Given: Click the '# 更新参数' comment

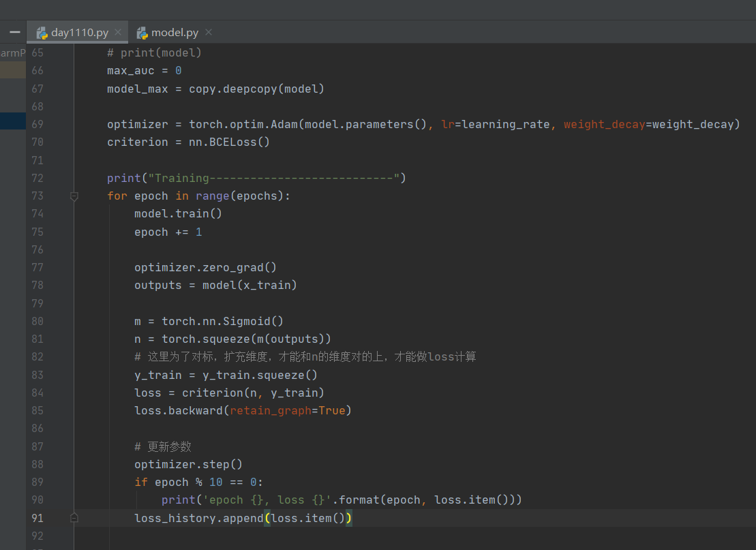Looking at the screenshot, I should click(163, 447).
